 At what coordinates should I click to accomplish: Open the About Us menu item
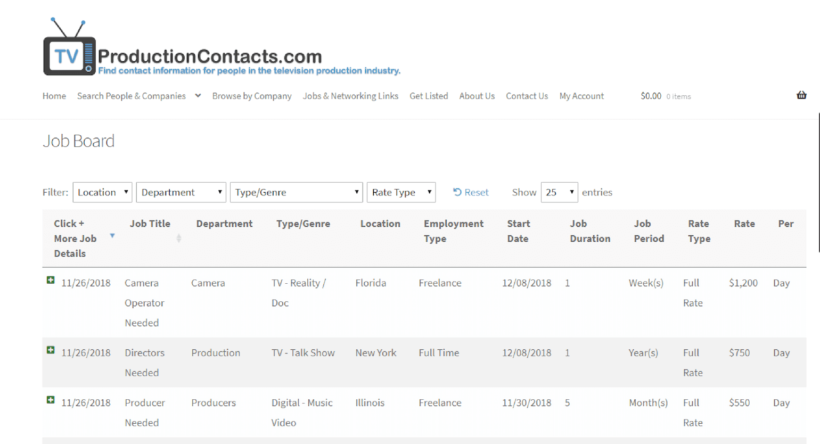coord(477,96)
